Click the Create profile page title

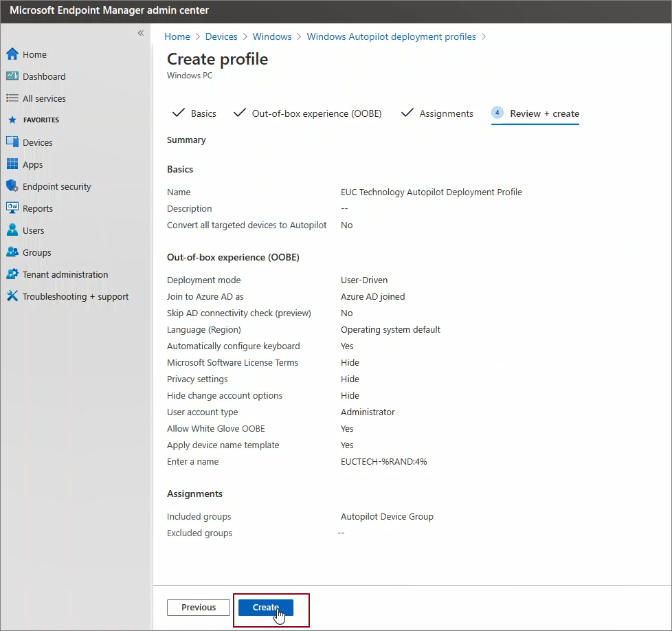coord(217,59)
